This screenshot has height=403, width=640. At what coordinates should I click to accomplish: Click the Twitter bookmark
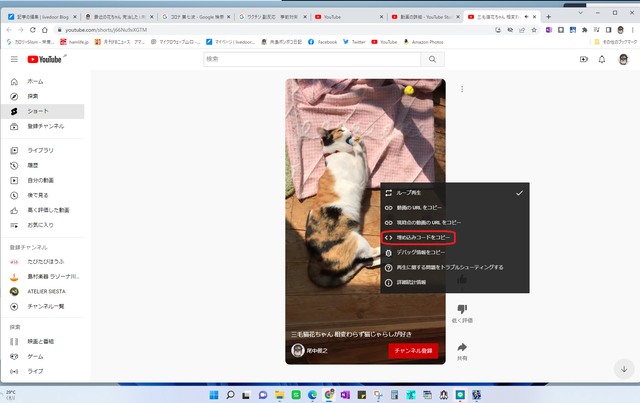354,42
